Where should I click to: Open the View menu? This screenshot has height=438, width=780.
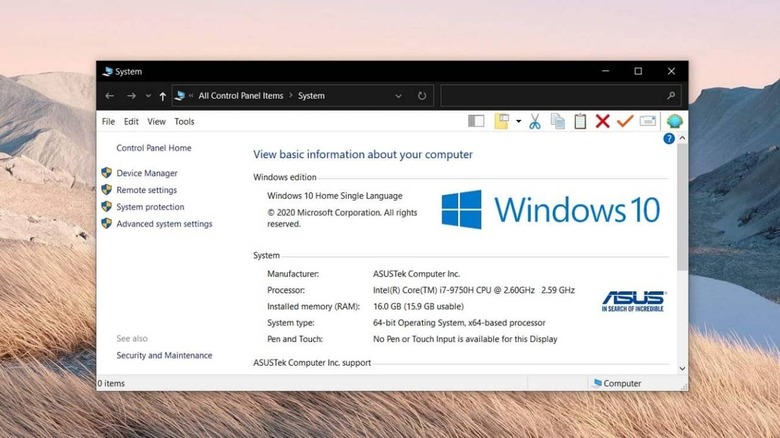coord(156,121)
